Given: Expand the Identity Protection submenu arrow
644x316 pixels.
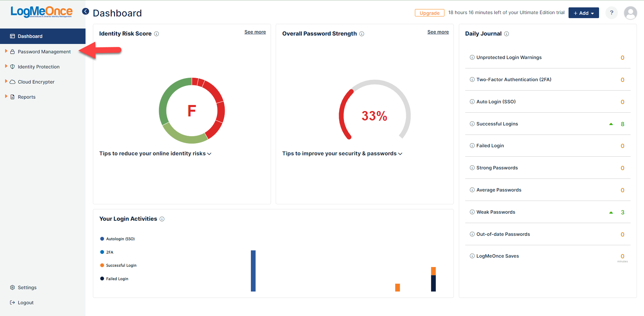Looking at the screenshot, I should 6,66.
